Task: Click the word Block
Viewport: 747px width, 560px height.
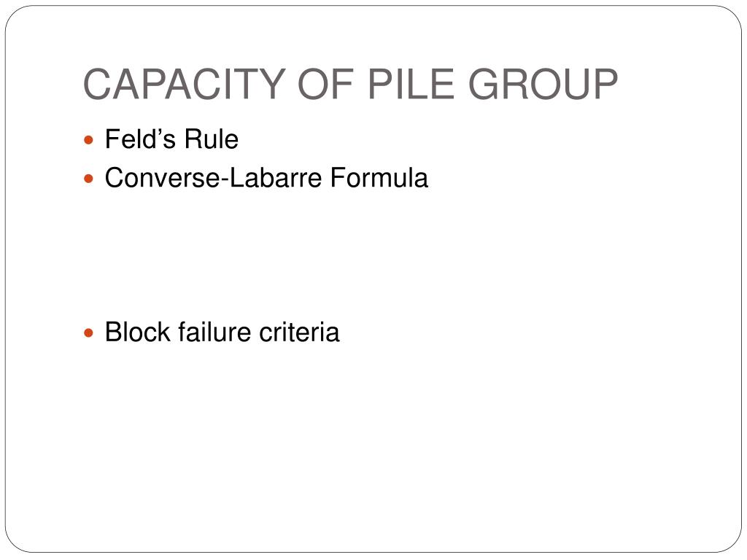Action: [x=138, y=332]
